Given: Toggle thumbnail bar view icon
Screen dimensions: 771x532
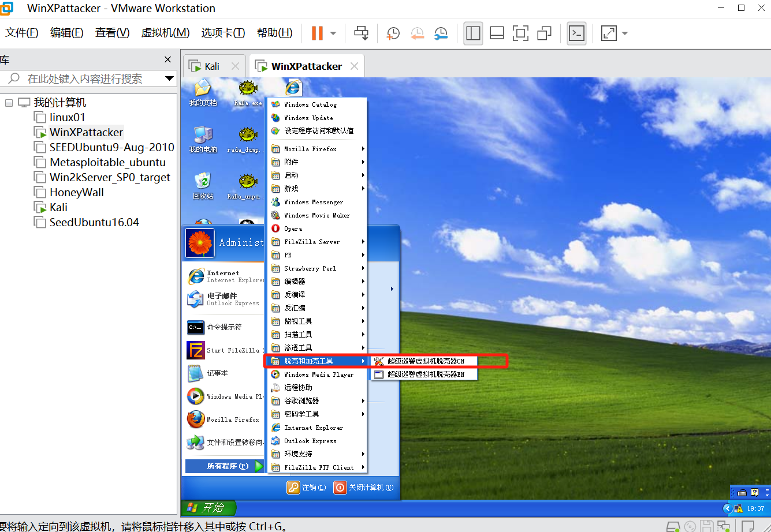Looking at the screenshot, I should tap(497, 33).
